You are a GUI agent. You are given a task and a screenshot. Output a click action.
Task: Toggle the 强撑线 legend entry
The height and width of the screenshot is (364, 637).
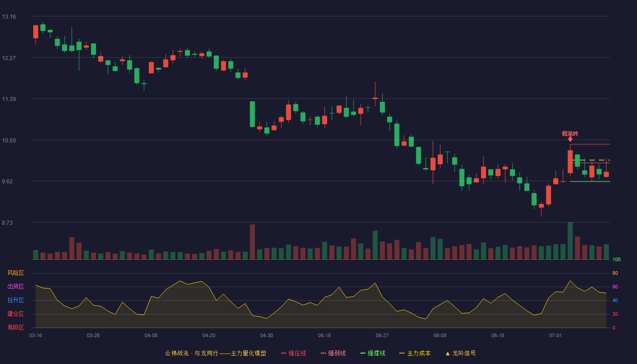pyautogui.click(x=373, y=353)
